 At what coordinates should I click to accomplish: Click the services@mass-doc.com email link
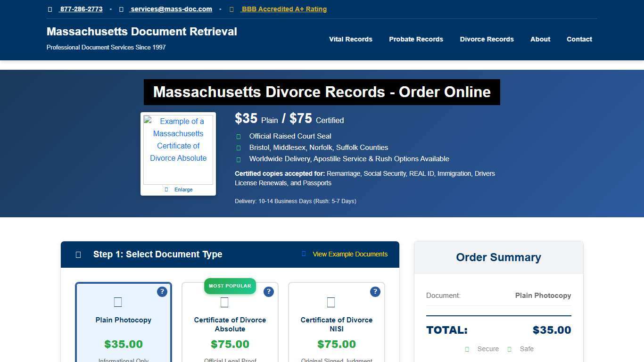[171, 9]
